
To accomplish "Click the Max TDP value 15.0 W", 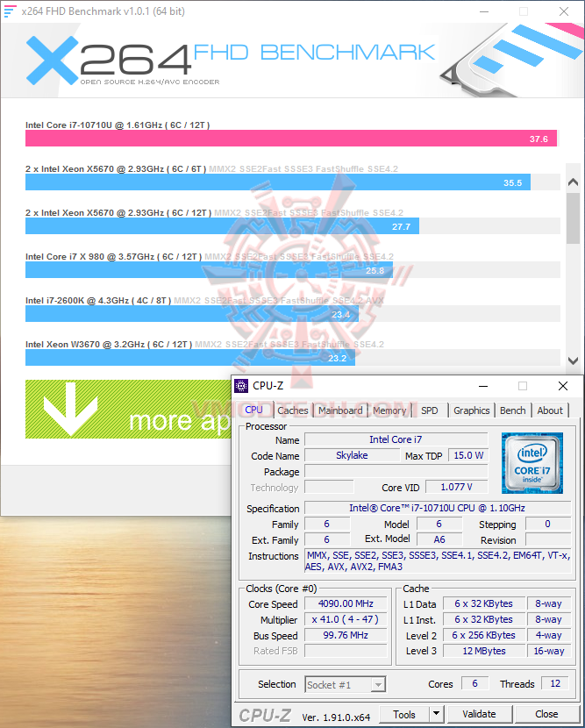I will coord(468,455).
